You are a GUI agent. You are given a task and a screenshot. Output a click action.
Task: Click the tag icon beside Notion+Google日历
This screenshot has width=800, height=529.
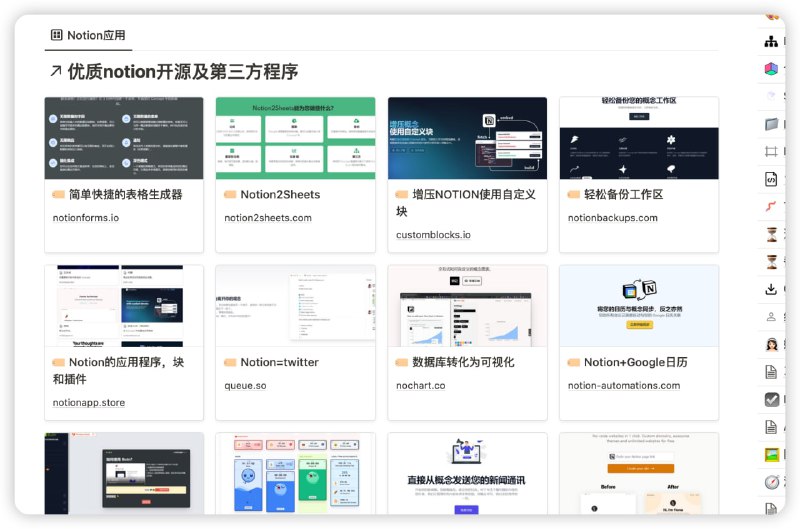click(574, 362)
